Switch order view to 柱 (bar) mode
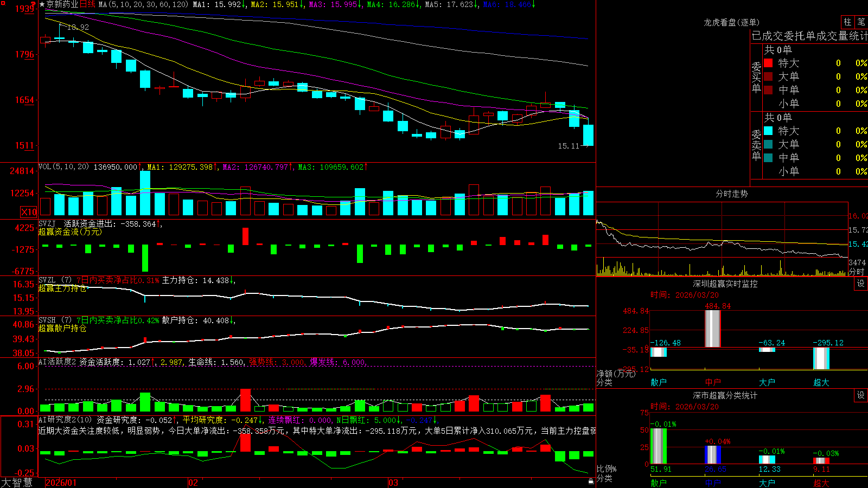Image resolution: width=868 pixels, height=488 pixels. tap(847, 22)
